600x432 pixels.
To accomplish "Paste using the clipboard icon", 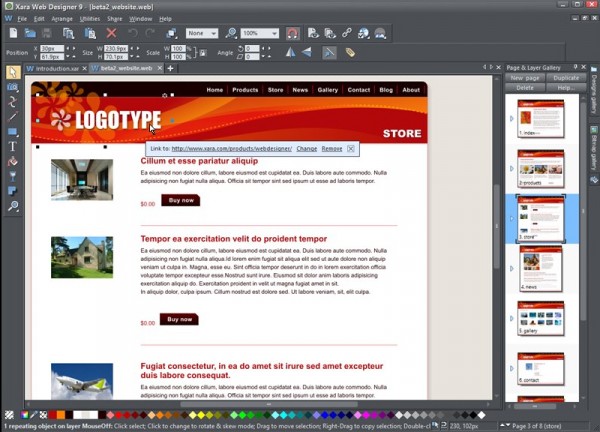I will [90, 33].
